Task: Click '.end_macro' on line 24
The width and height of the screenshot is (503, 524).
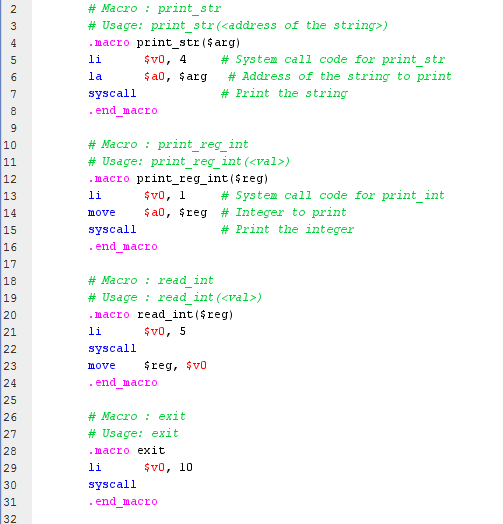Action: pos(123,383)
